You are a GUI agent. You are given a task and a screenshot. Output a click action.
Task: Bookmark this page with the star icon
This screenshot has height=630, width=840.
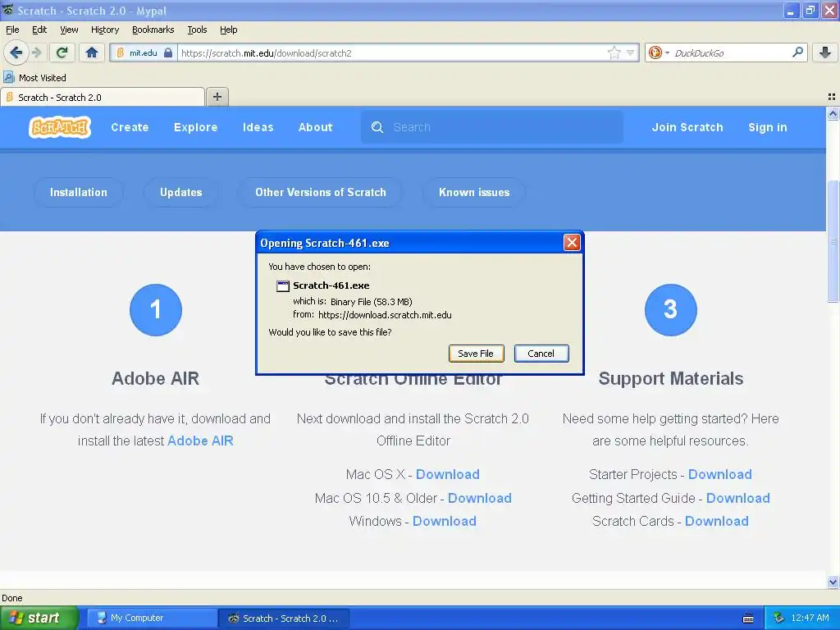pyautogui.click(x=614, y=52)
